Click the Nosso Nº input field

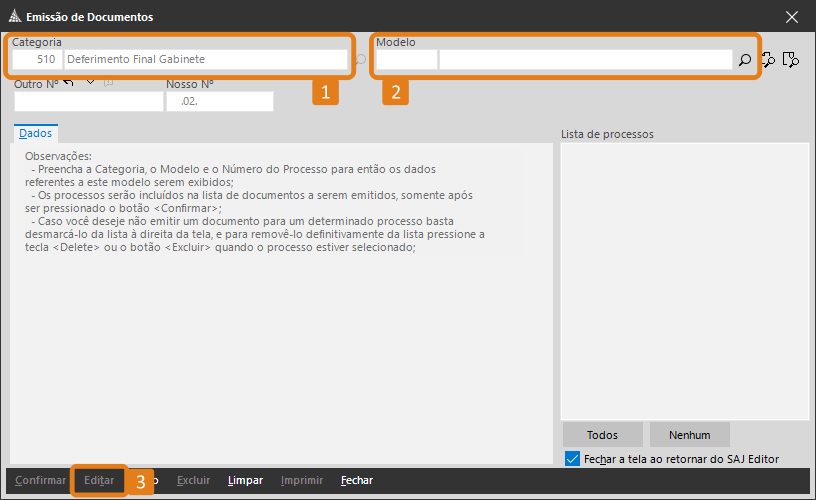click(220, 102)
